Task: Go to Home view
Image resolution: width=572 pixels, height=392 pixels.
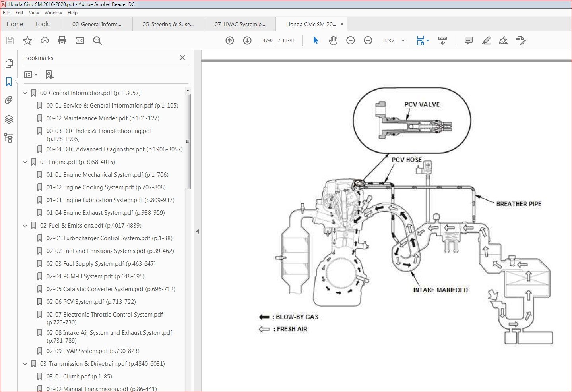Action: [15, 24]
